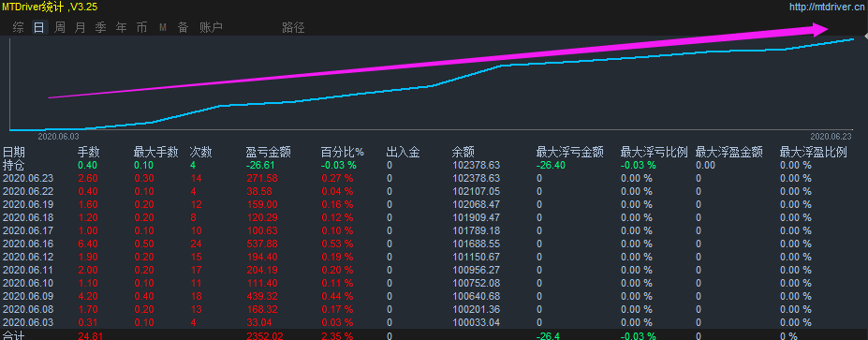Click the 最大浮亏比例 column header
Viewport: 868px width, 340px height.
point(655,153)
